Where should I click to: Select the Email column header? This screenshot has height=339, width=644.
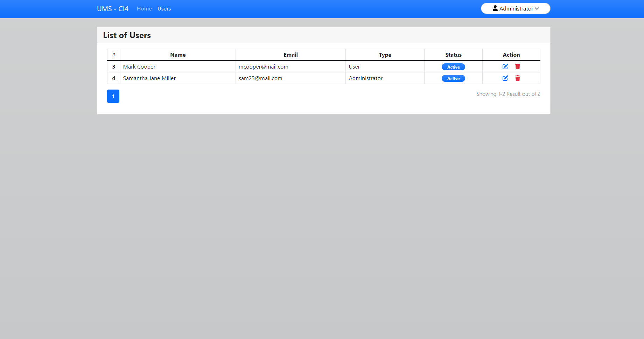coord(290,55)
